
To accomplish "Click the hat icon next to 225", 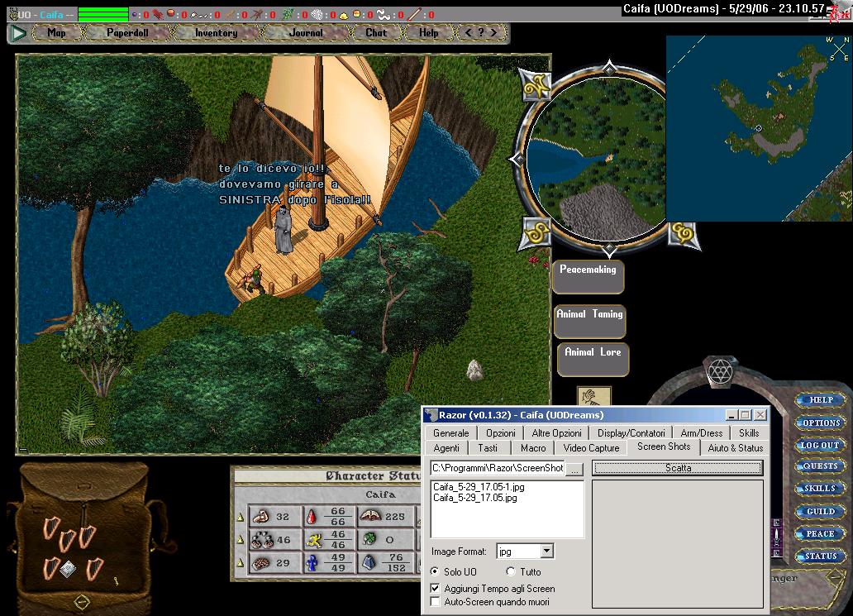I will click(x=370, y=515).
